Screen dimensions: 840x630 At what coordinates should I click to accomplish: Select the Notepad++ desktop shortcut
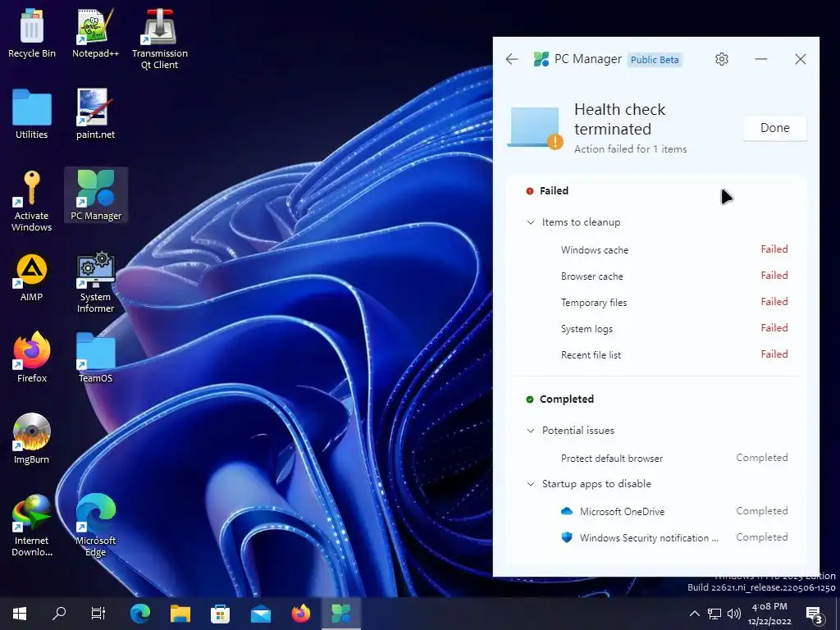95,33
